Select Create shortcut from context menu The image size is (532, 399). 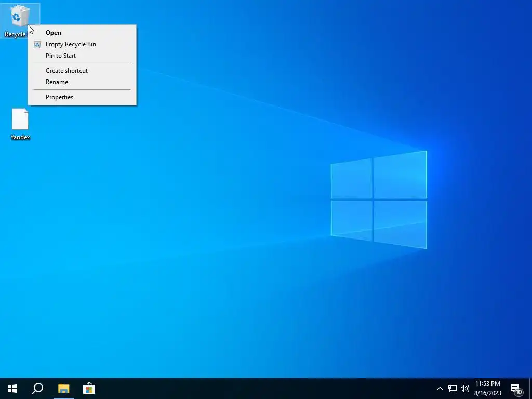[82, 71]
